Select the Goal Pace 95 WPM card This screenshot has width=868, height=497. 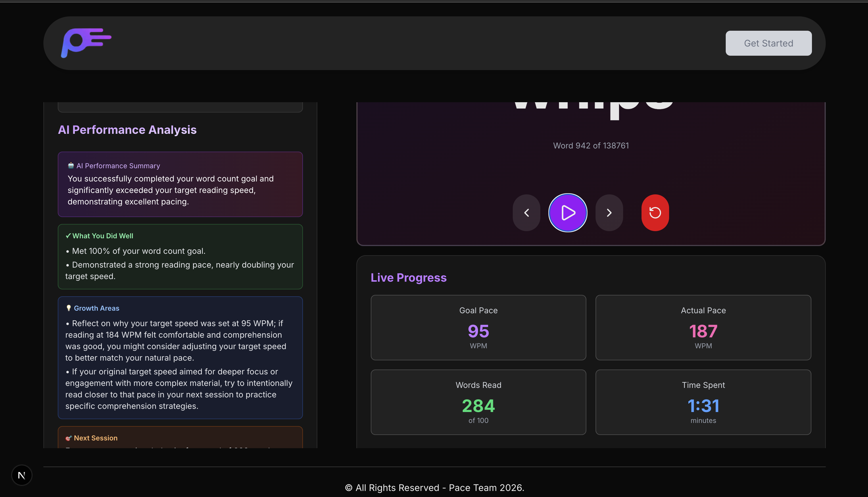tap(478, 327)
